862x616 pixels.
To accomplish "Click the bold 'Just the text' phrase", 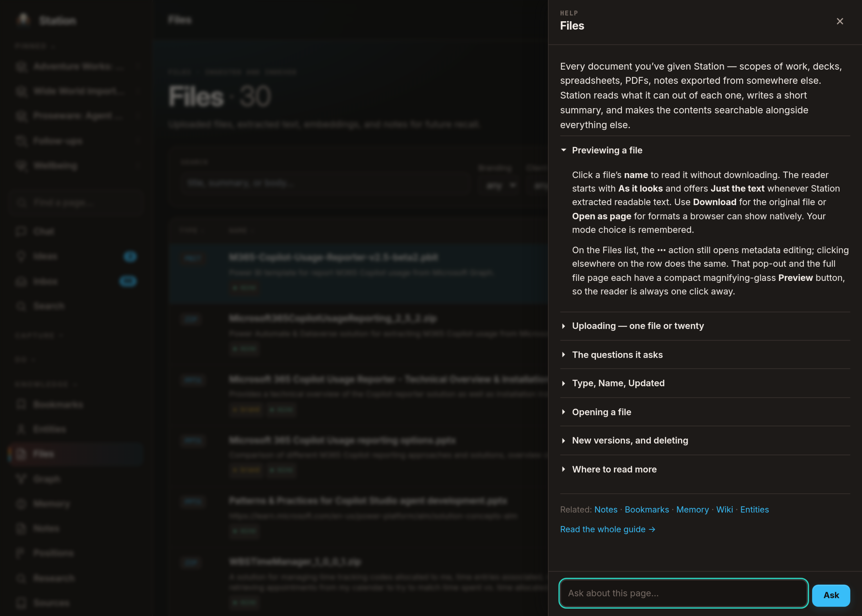I will tap(737, 189).
